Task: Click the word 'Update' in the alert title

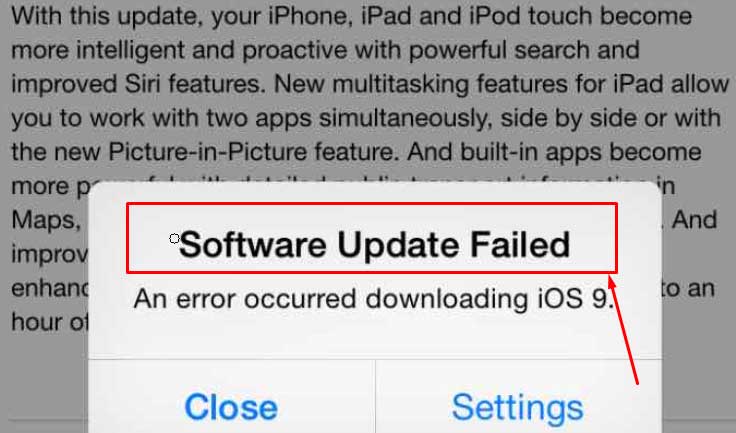Action: click(398, 245)
